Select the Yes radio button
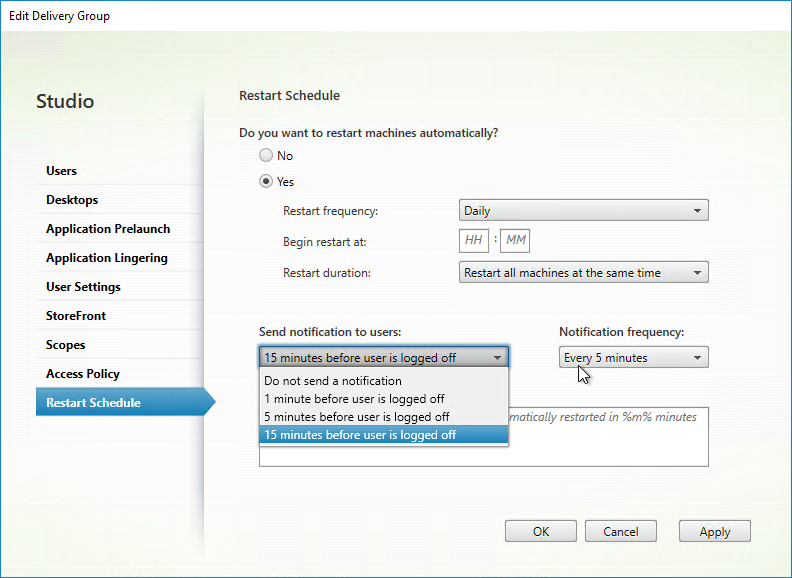Viewport: 792px width, 578px height. (x=266, y=181)
